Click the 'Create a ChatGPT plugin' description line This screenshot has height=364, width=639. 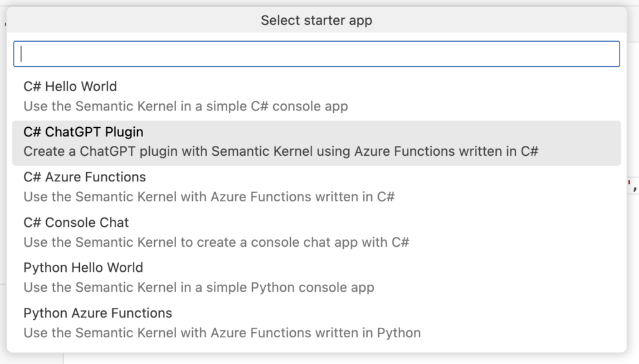pos(281,151)
